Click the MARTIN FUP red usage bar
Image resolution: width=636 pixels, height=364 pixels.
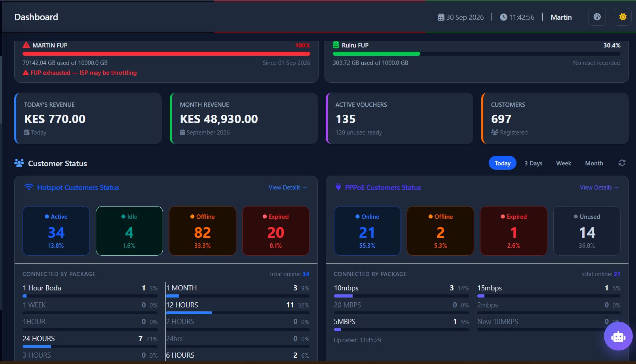[x=166, y=54]
